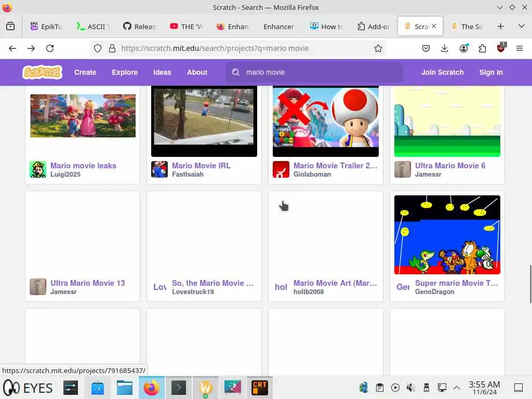
Task: Focus the Scratch search field
Action: point(314,72)
